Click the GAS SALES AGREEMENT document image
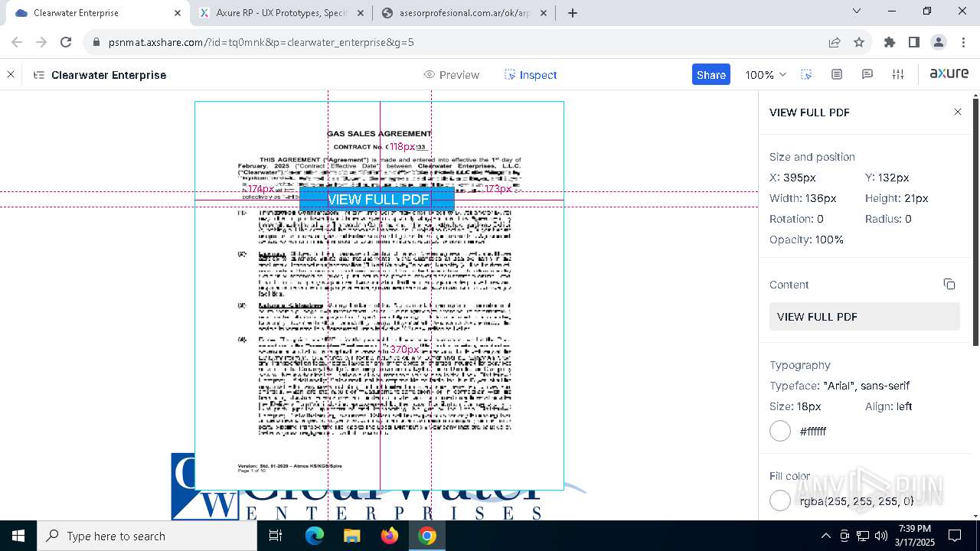This screenshot has width=980, height=551. pos(379,295)
